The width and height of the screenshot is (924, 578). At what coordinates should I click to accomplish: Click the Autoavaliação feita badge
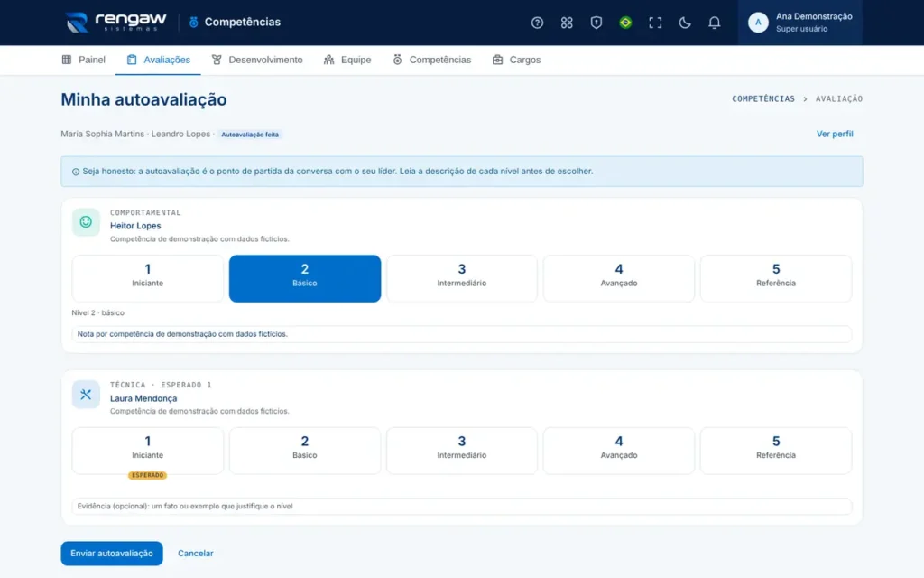pos(250,135)
